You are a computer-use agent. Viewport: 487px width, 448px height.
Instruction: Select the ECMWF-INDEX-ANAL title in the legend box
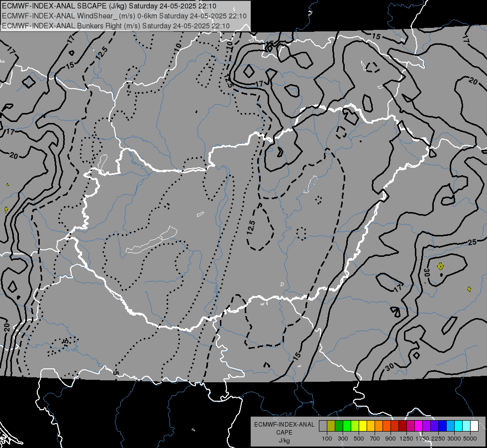[x=284, y=425]
